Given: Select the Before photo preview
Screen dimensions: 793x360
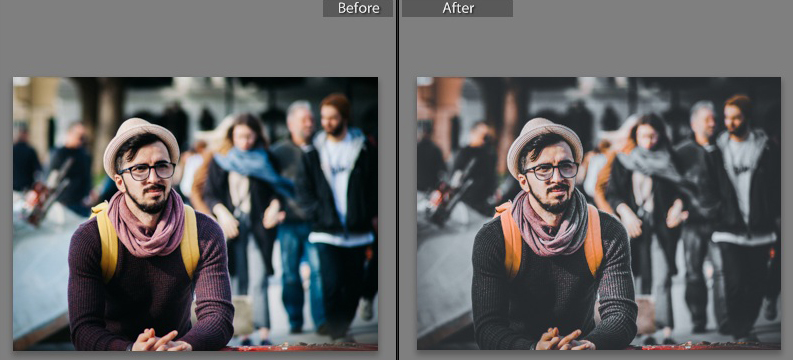Looking at the screenshot, I should click(x=195, y=213).
